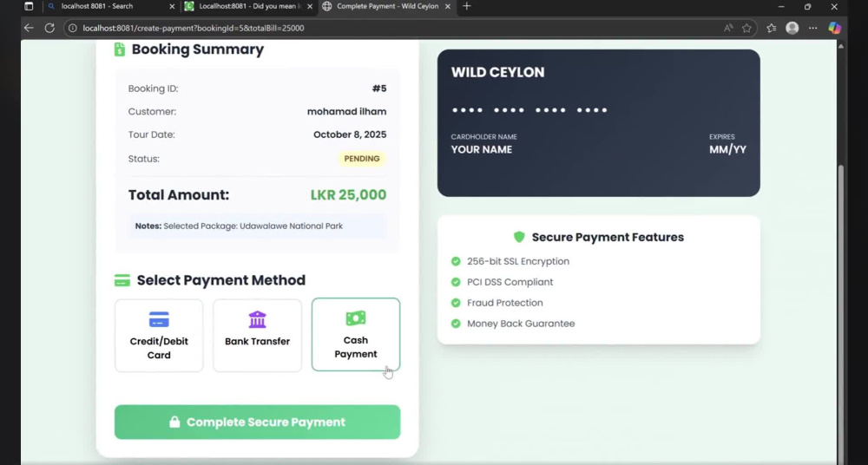The image size is (868, 465).
Task: Switch to Localhost:8081 - Did you mean tab
Action: pyautogui.click(x=248, y=7)
